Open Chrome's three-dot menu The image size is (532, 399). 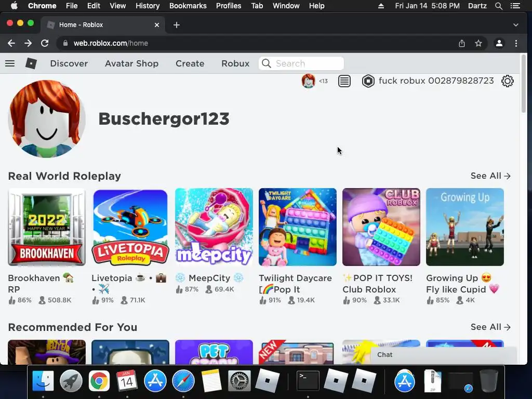pos(516,43)
